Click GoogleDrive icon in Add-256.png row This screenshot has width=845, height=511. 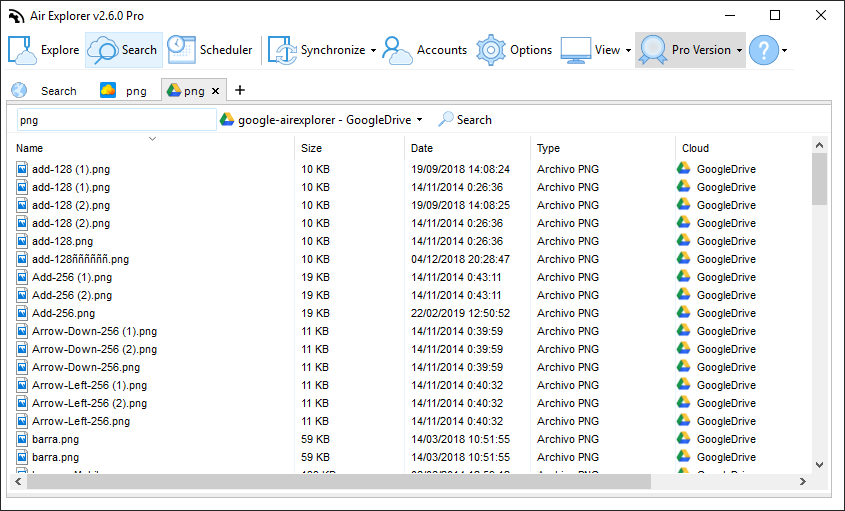(684, 313)
